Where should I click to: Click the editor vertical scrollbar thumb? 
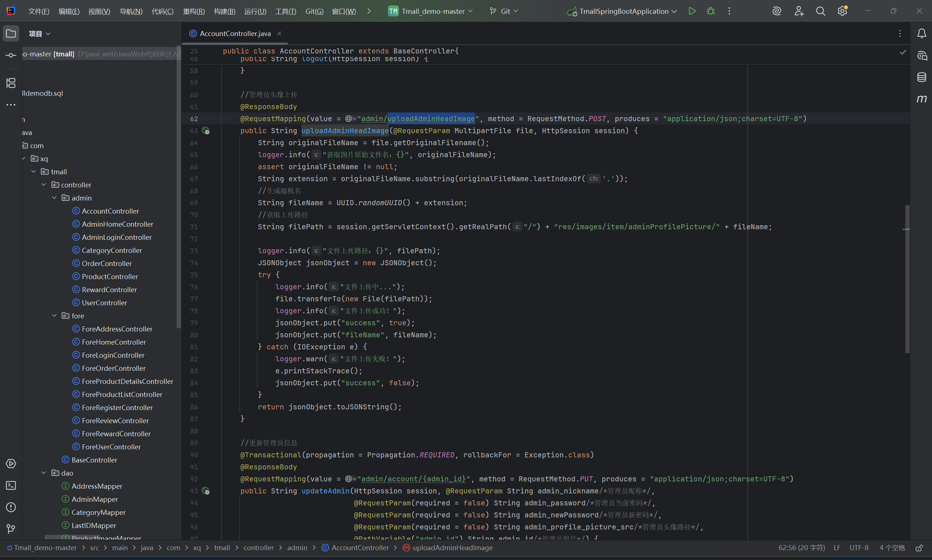pos(907,279)
